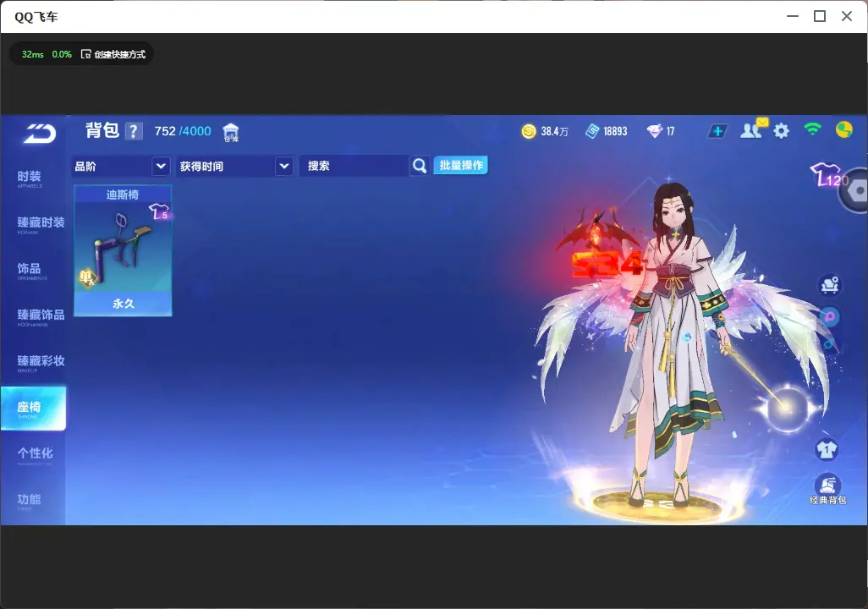This screenshot has width=868, height=609.
Task: Open the backpack help question mark
Action: [x=134, y=131]
